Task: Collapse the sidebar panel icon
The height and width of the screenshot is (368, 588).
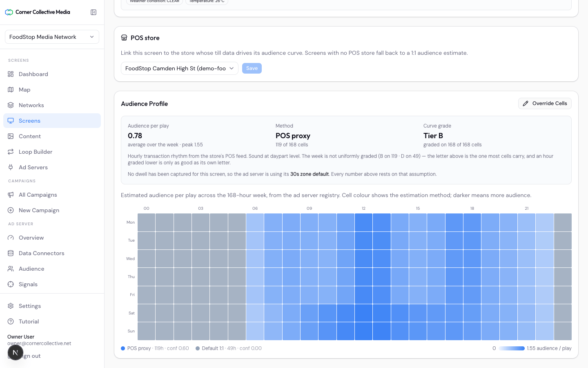Action: pyautogui.click(x=94, y=12)
